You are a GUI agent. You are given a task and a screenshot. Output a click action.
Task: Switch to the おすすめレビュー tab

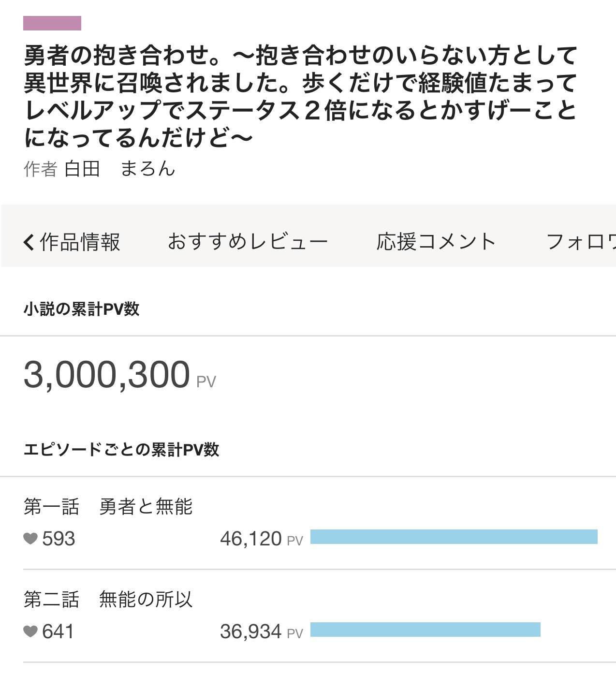click(248, 242)
